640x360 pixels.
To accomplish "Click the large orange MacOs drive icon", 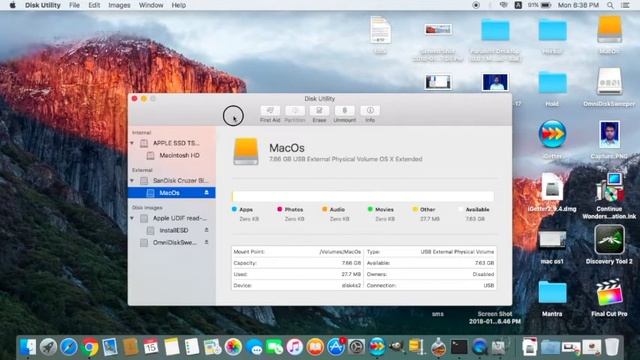I will click(246, 151).
